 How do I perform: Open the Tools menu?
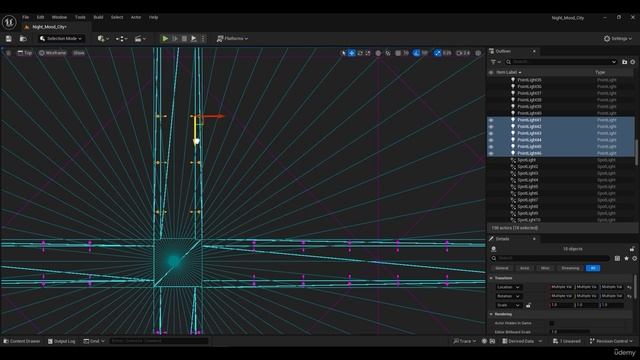(80, 18)
